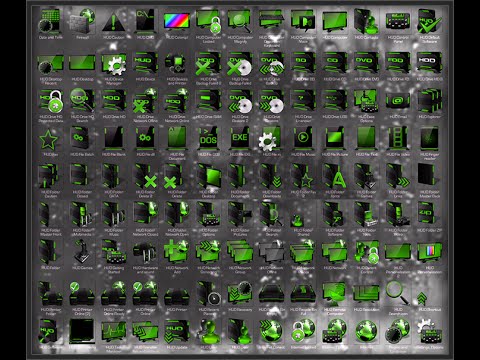Select the HUD Folder Search magnifier icon
The image size is (480, 360).
271,214
